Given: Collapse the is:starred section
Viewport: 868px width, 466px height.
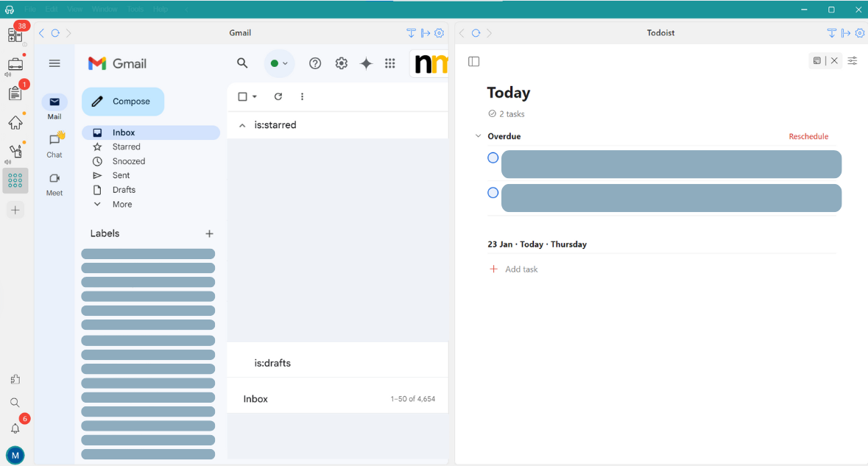Looking at the screenshot, I should 242,124.
